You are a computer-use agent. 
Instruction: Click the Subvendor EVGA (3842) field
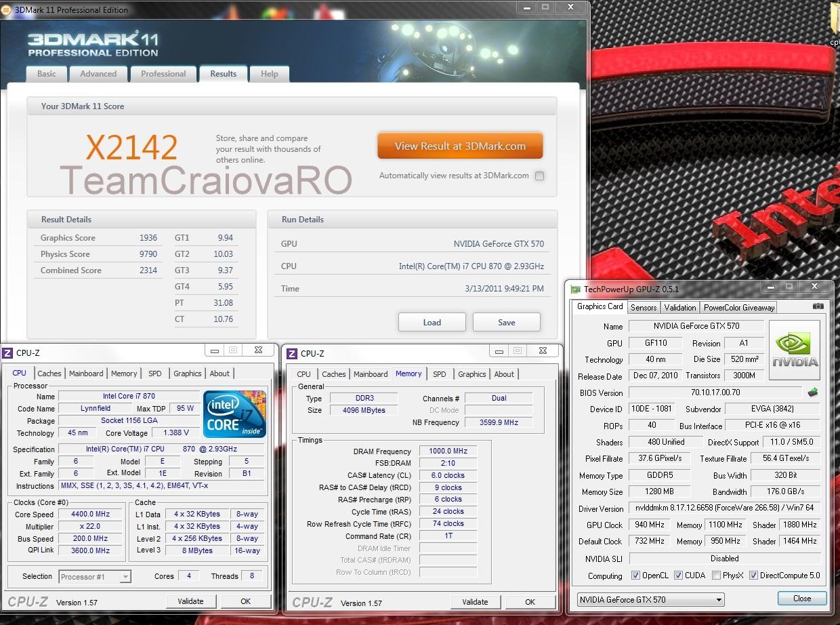pos(772,409)
